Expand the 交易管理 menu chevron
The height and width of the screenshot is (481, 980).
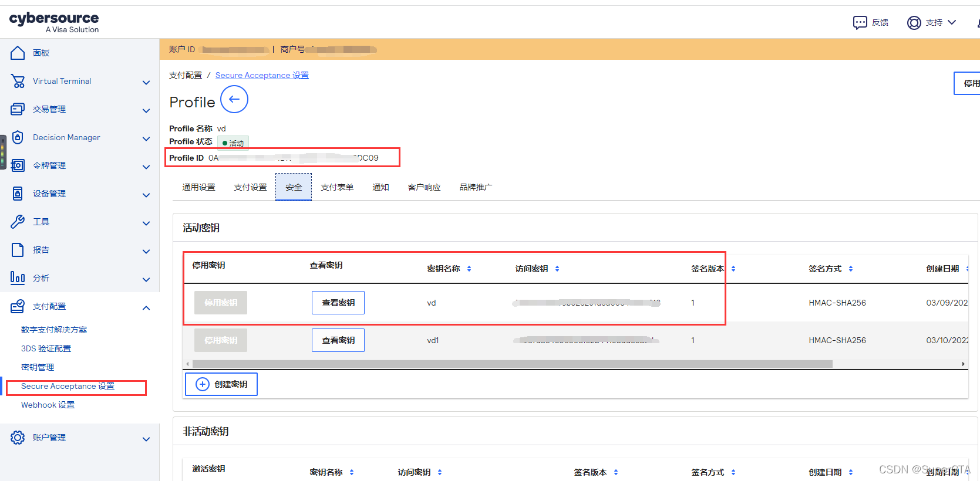pyautogui.click(x=146, y=111)
